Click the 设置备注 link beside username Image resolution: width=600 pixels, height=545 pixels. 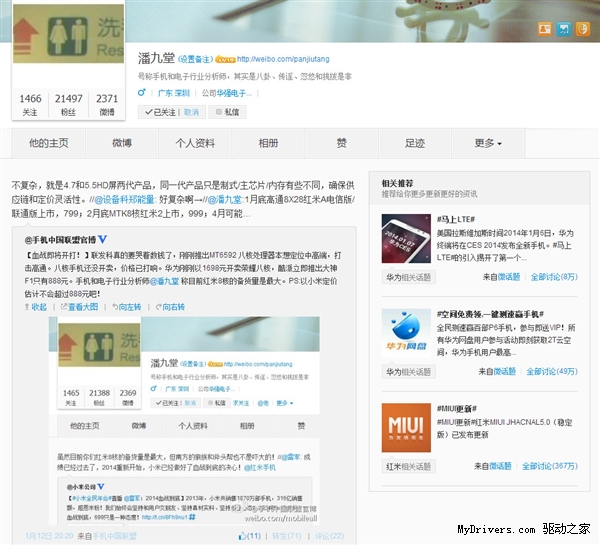click(x=197, y=59)
